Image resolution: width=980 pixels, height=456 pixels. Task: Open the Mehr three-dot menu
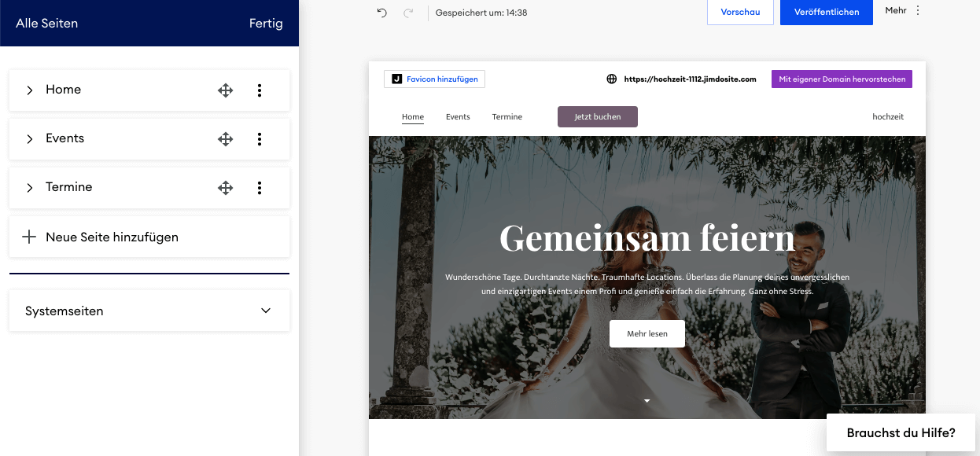click(918, 11)
